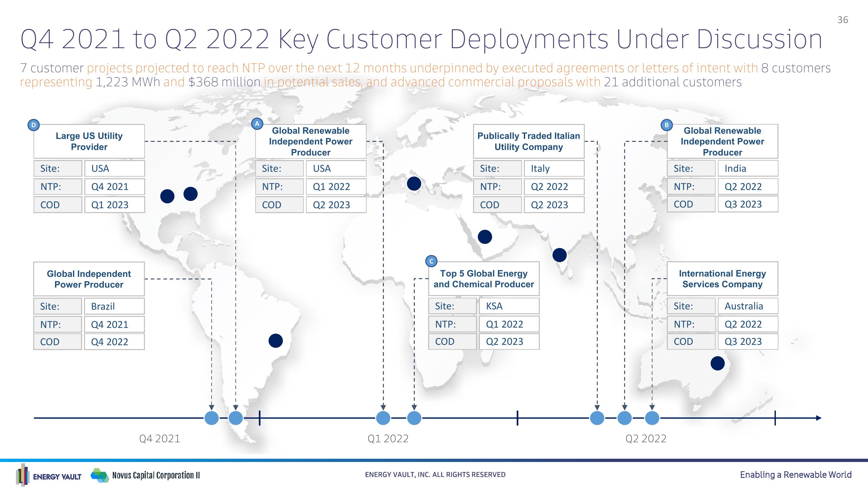Click the Italy site cell
Screen dimensions: 868x488
[554, 169]
